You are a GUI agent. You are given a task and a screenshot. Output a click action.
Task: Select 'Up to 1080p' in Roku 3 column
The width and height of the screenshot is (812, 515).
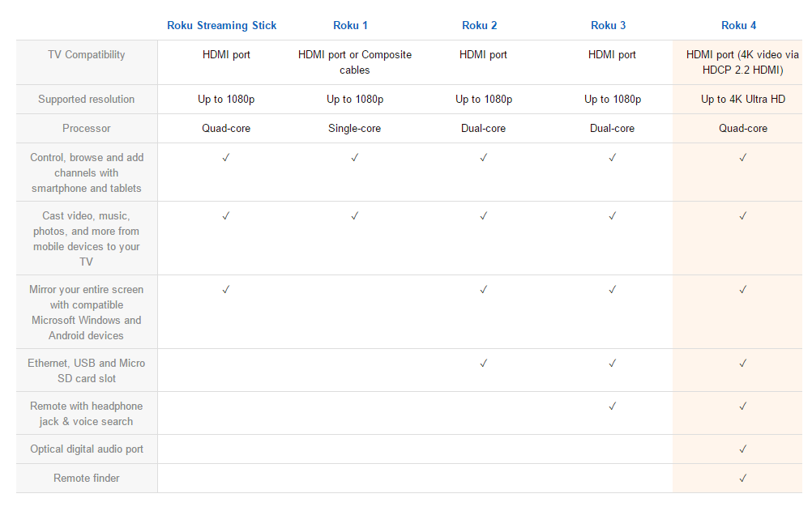pyautogui.click(x=613, y=99)
